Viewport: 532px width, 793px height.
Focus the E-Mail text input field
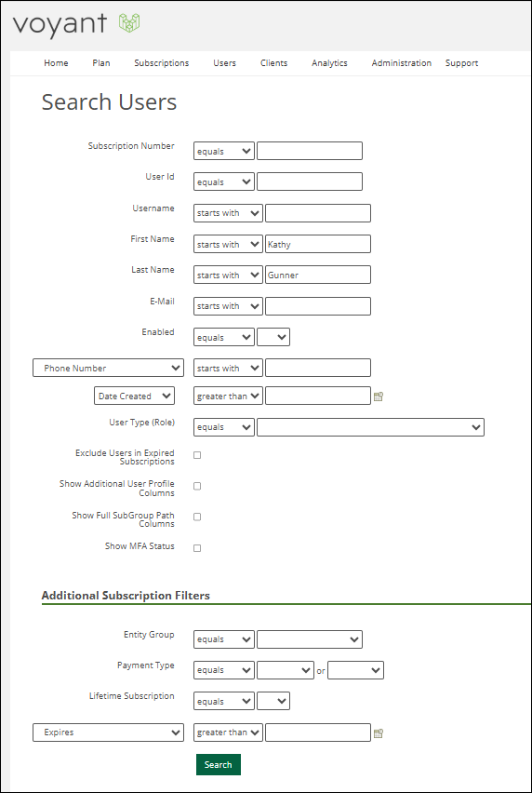tap(318, 306)
